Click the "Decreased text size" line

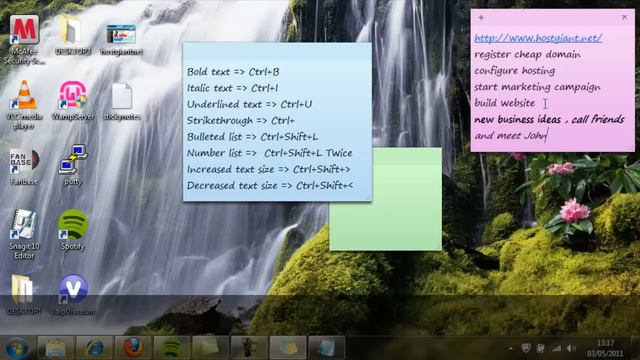[269, 185]
